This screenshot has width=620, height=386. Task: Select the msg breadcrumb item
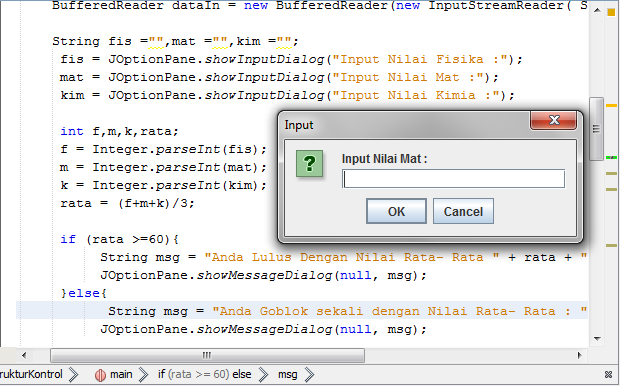287,374
